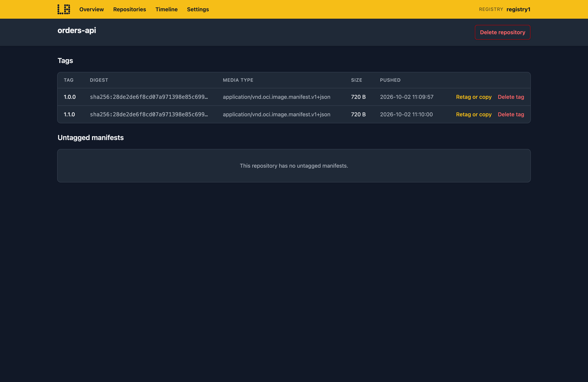The height and width of the screenshot is (382, 588).
Task: Click the media type in the 1.0.0 row
Action: click(x=276, y=97)
